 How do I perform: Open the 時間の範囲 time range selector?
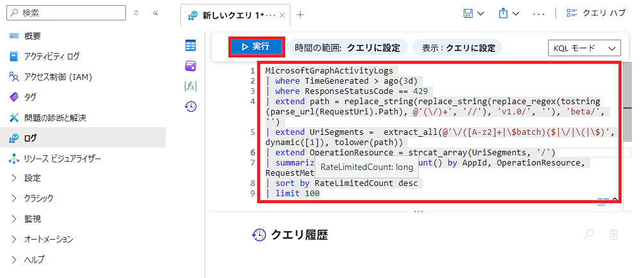347,48
